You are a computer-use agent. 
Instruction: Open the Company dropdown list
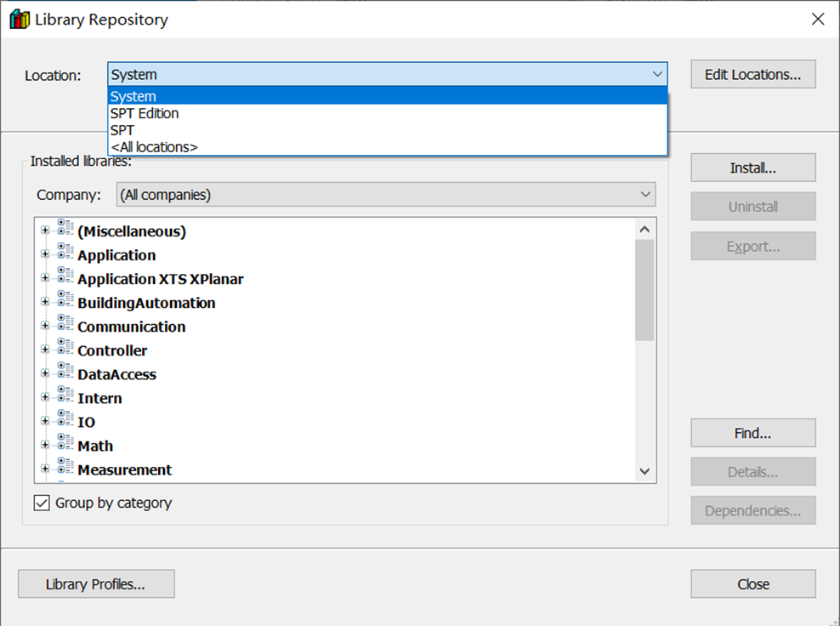point(386,195)
